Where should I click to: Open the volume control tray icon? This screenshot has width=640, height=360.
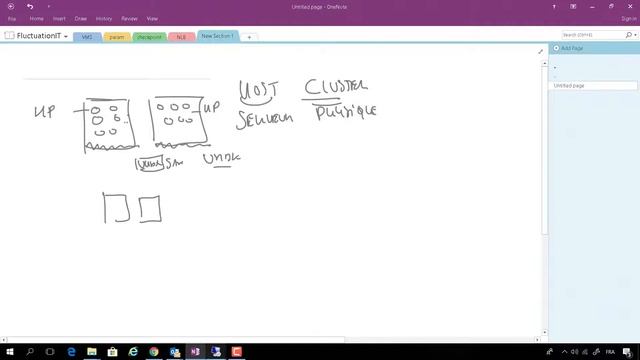pos(575,351)
